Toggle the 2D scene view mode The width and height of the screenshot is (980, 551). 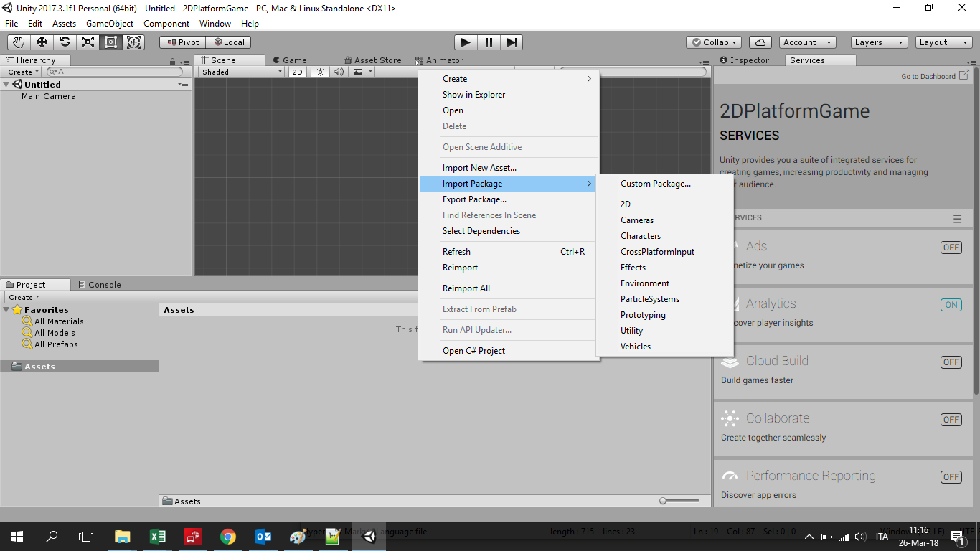(297, 72)
